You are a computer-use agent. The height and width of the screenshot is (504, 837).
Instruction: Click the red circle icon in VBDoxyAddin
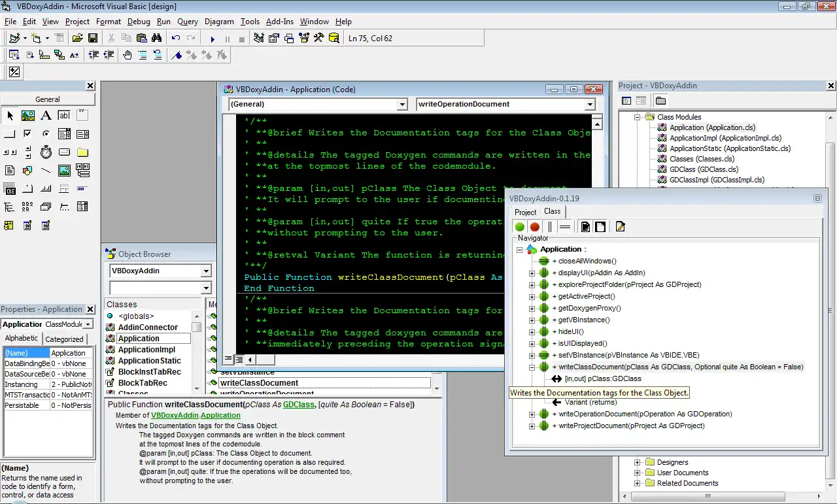pyautogui.click(x=535, y=227)
